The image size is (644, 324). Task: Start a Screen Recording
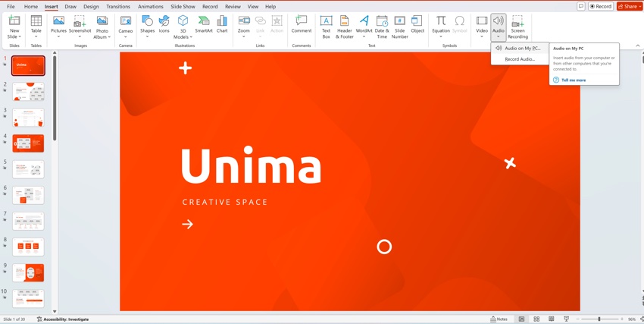click(x=517, y=27)
